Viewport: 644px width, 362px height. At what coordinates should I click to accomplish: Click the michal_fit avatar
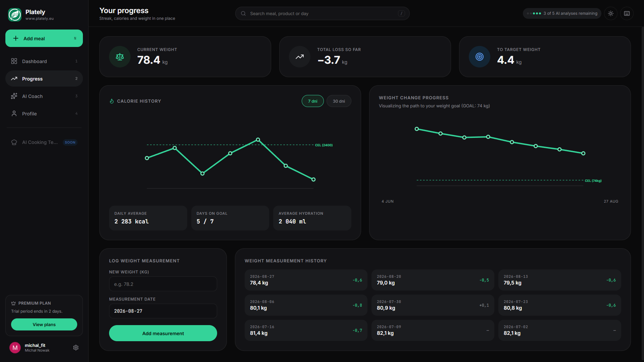point(15,348)
